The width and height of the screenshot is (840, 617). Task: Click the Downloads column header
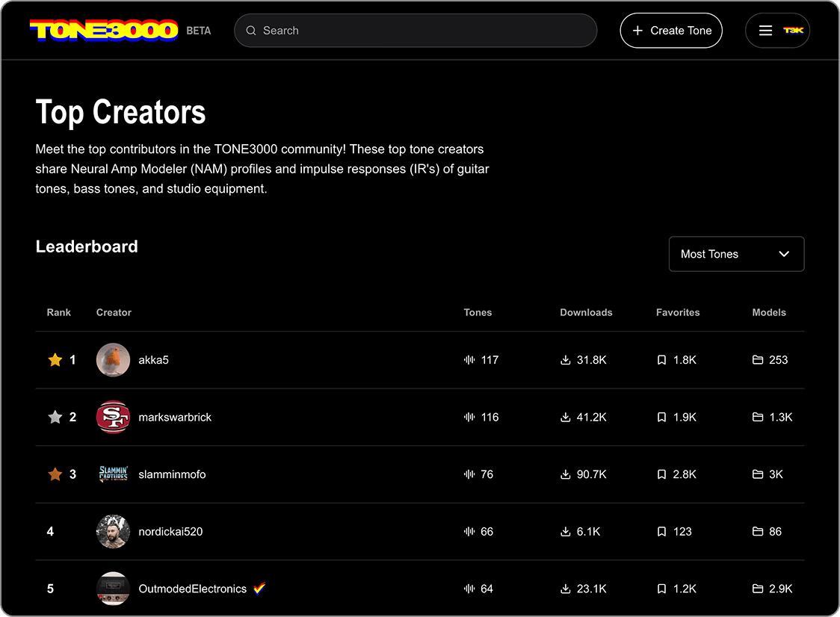coord(586,312)
